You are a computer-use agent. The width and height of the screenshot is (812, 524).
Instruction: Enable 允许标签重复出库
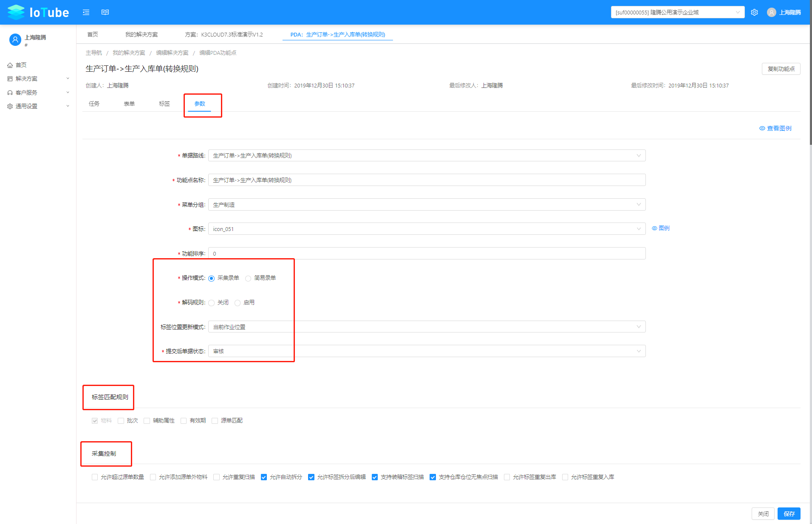(507, 477)
